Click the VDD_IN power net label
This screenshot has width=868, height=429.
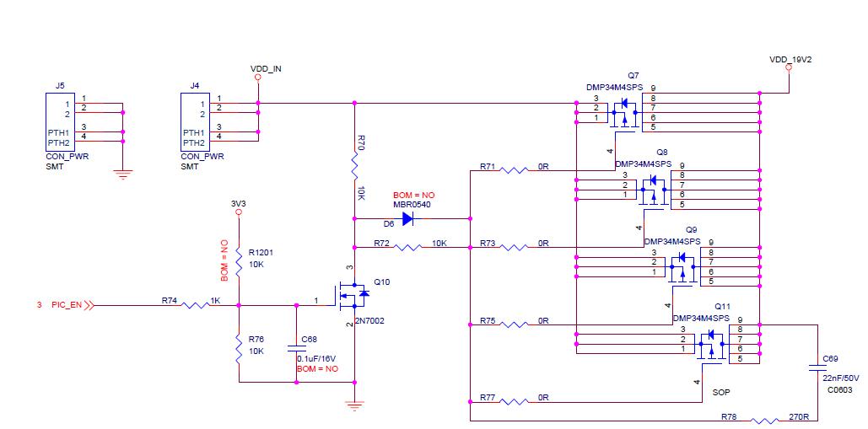tap(266, 67)
